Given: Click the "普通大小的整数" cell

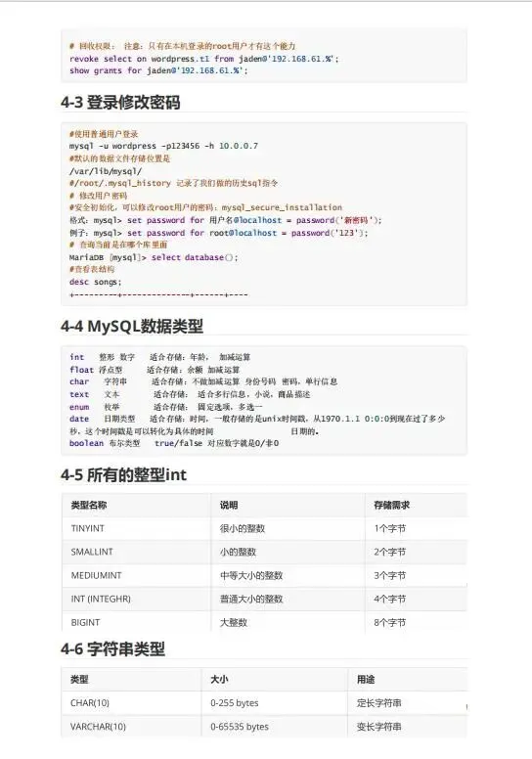Looking at the screenshot, I should [251, 599].
